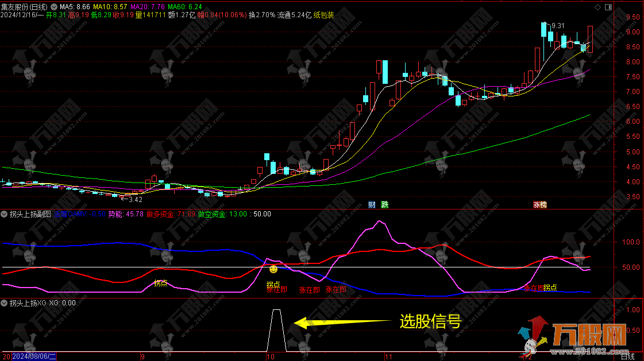Click the 做空资金: 13.00 label

(222, 214)
